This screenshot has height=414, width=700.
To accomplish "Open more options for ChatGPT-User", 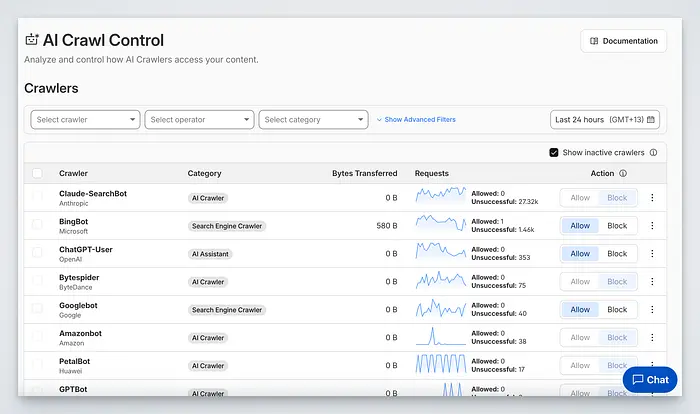I will coord(652,254).
